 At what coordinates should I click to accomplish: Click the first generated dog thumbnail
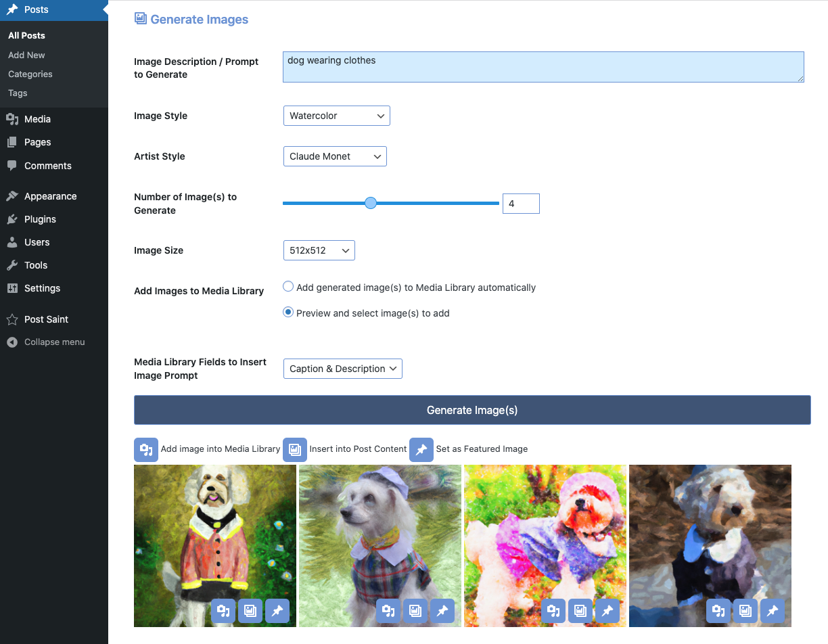pos(215,546)
